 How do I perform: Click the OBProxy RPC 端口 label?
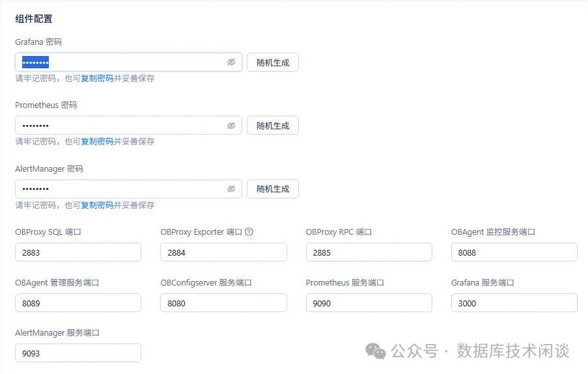coord(339,232)
